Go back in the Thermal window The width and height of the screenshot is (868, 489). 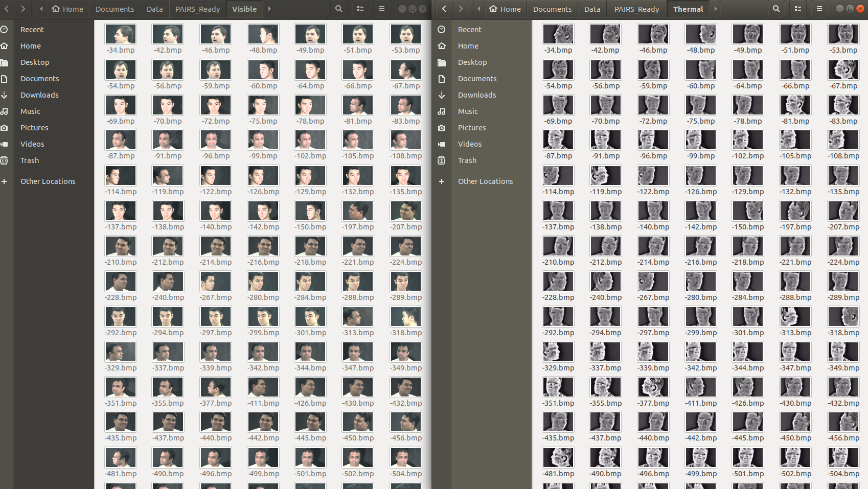[x=444, y=9]
